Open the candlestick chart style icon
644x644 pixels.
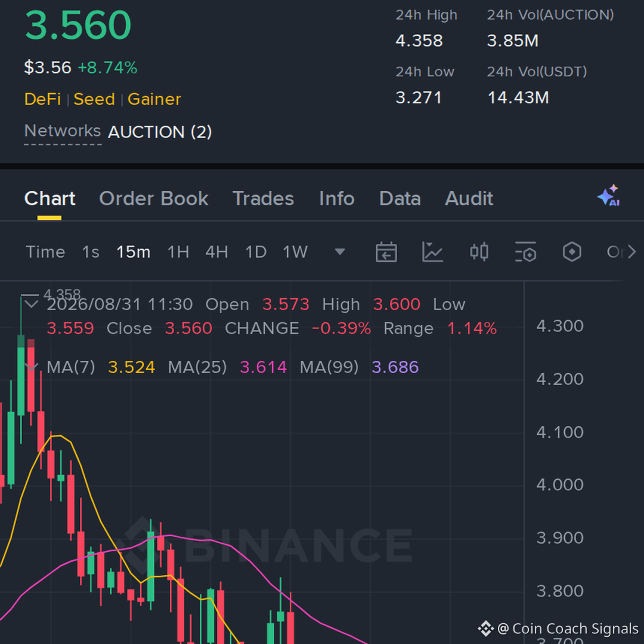(479, 252)
